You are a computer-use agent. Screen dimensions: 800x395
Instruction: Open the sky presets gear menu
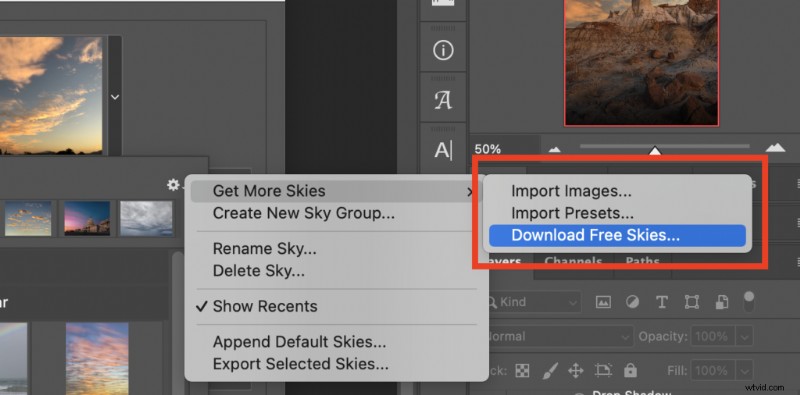(173, 185)
